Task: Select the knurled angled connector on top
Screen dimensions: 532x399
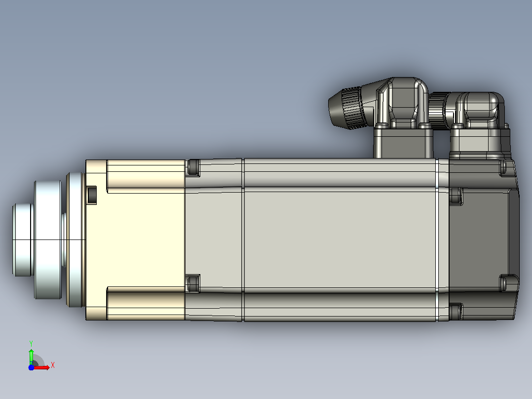Action: click(x=380, y=103)
